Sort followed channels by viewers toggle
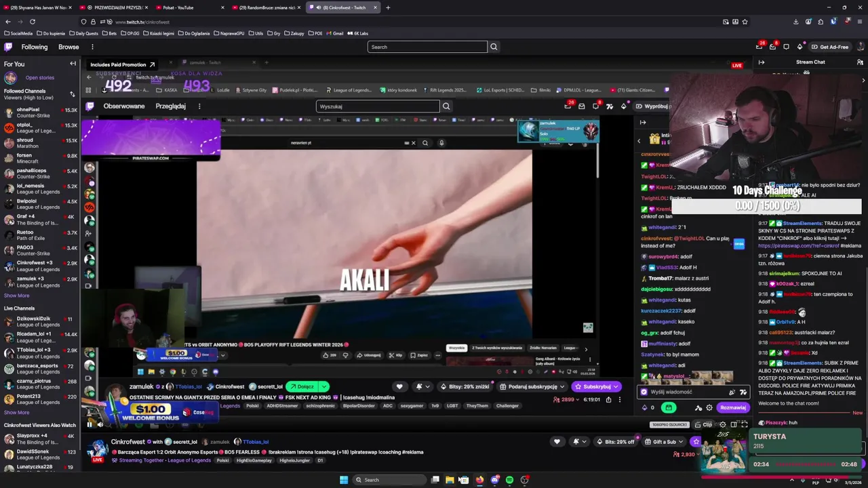 73,94
